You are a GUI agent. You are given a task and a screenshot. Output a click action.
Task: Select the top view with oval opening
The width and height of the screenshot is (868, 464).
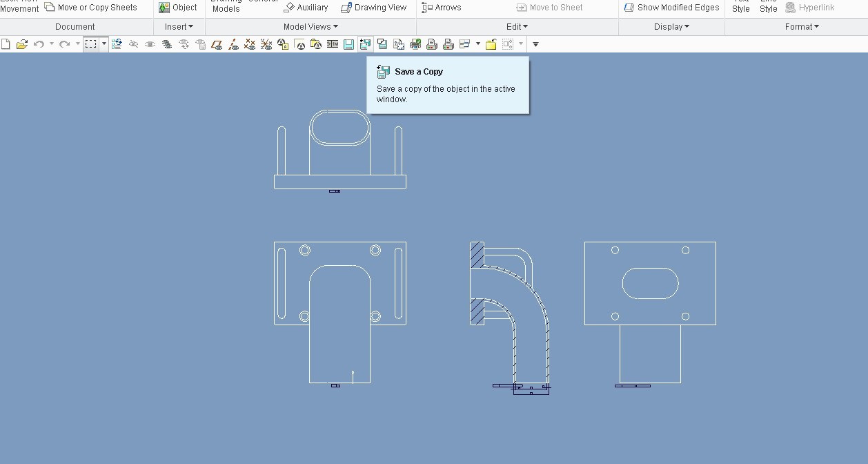tap(339, 149)
